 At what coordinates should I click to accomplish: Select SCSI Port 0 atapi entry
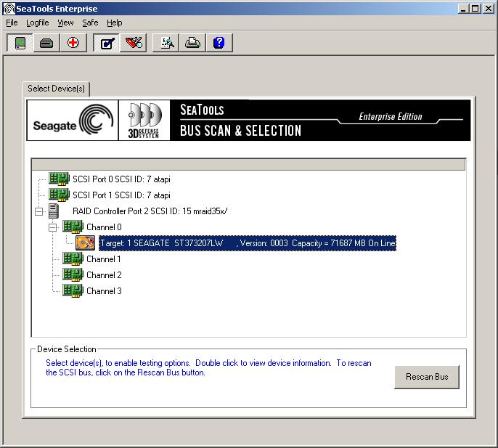[121, 179]
